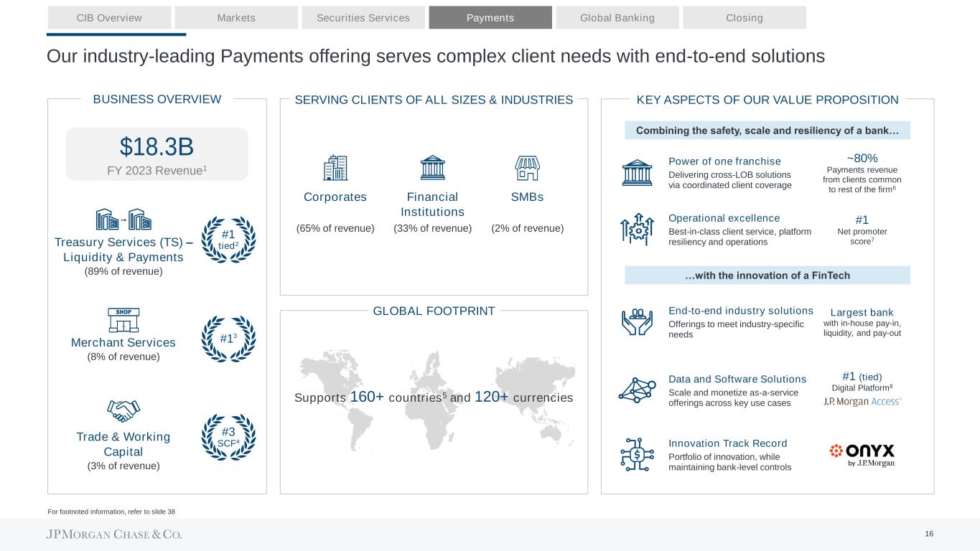Click the End-to-end industry solutions hands icon

tap(636, 322)
